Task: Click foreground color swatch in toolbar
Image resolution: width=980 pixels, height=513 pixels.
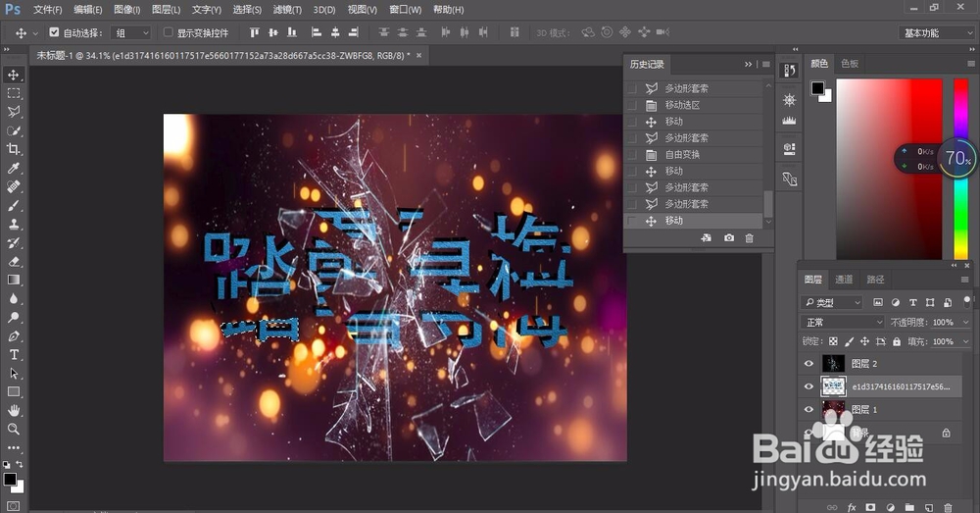Action: click(x=10, y=480)
